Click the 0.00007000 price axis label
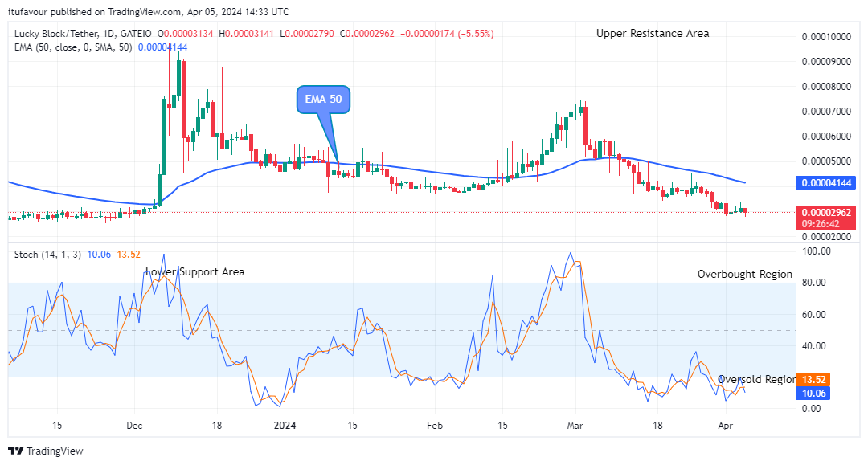 pyautogui.click(x=826, y=112)
